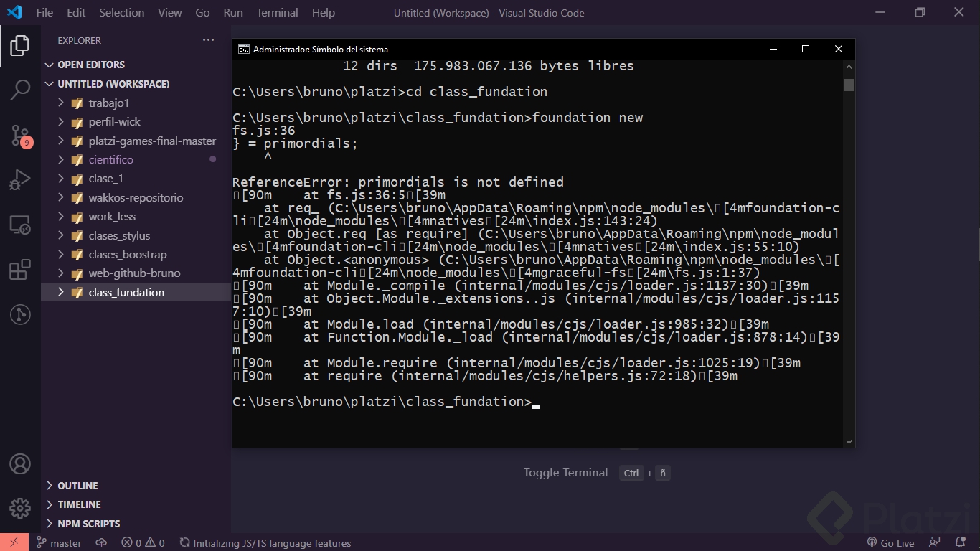This screenshot has width=980, height=551.
Task: Open the Accounts menu icon
Action: pyautogui.click(x=20, y=464)
